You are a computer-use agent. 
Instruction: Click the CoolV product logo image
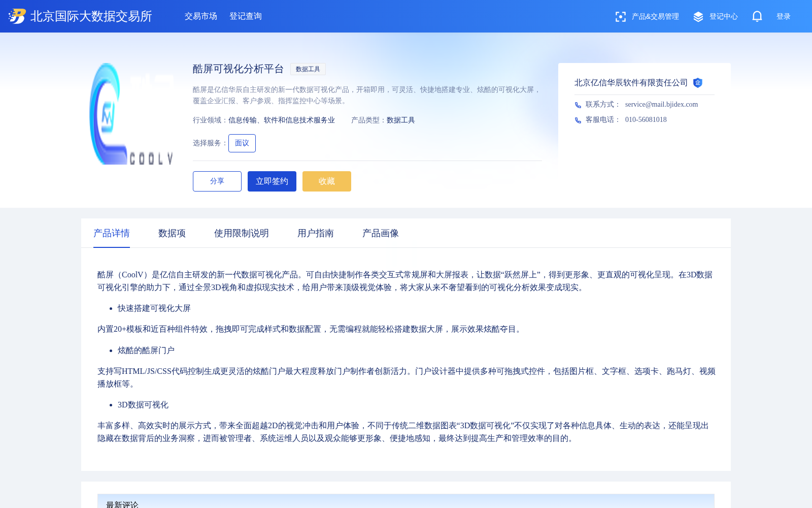coord(132,114)
